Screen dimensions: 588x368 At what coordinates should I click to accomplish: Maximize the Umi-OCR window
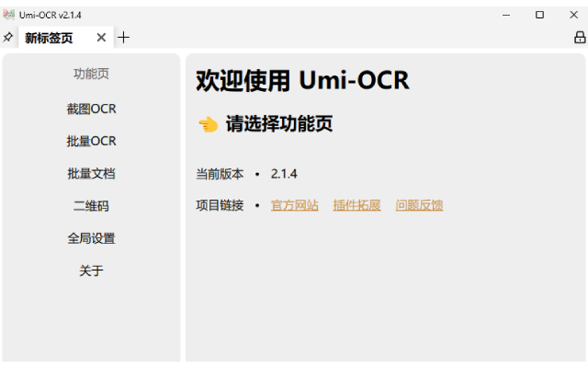pos(539,15)
